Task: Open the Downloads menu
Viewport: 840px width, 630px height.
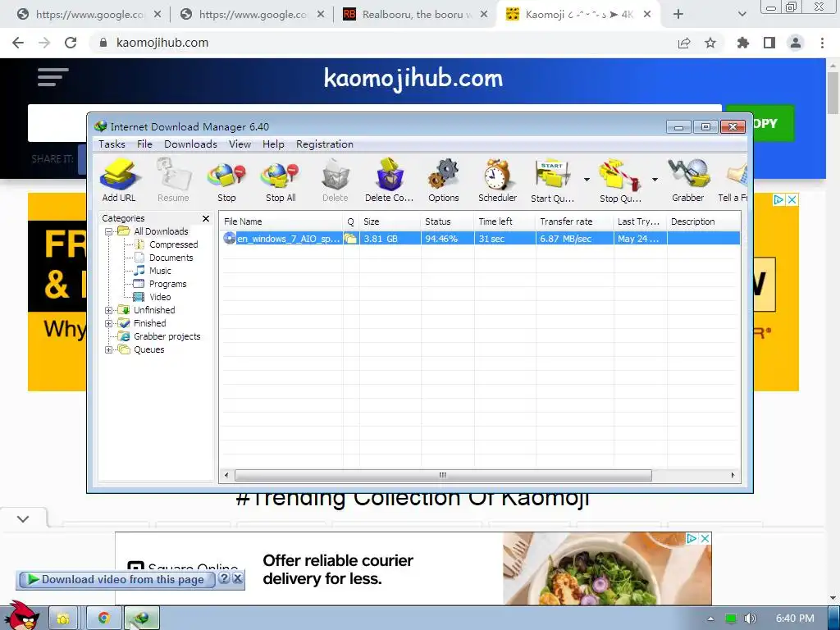Action: click(190, 144)
